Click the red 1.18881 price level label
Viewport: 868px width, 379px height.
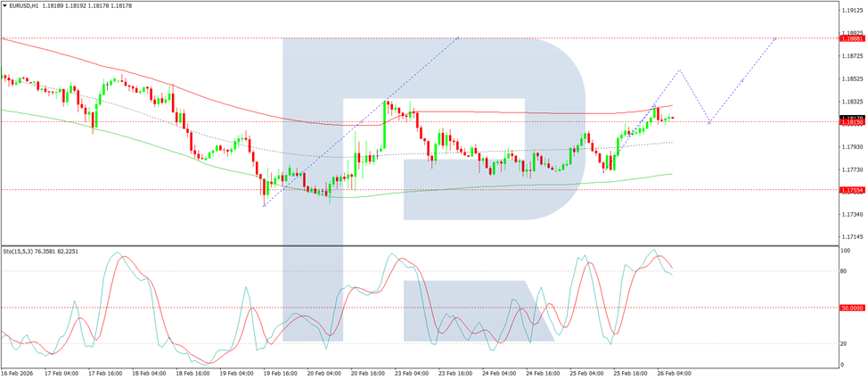coord(850,38)
